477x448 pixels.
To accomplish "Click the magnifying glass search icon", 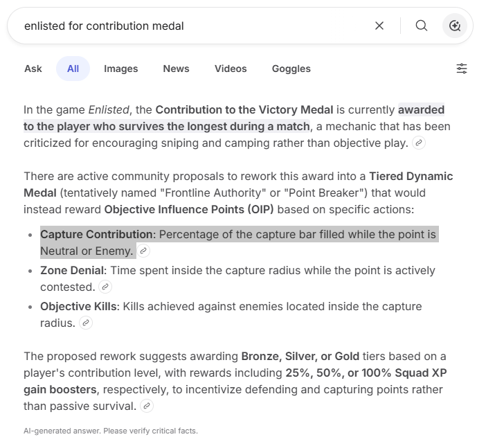I will (422, 26).
